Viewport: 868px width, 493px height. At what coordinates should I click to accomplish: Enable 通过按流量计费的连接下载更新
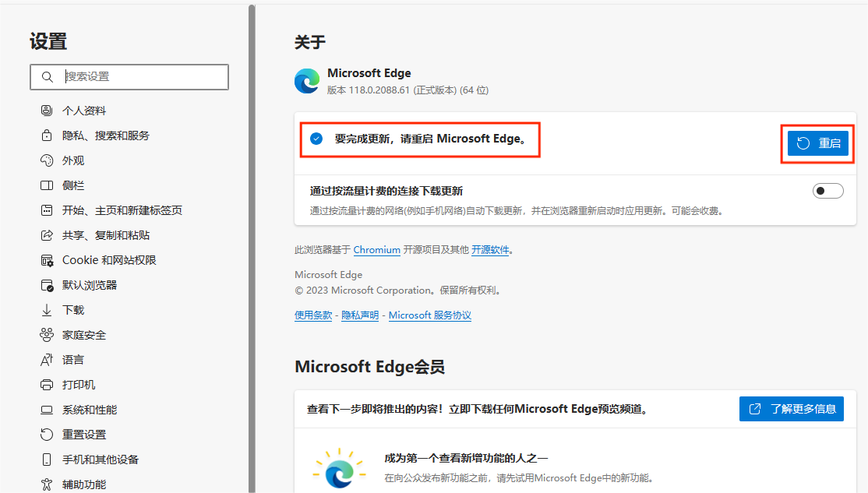pyautogui.click(x=827, y=190)
